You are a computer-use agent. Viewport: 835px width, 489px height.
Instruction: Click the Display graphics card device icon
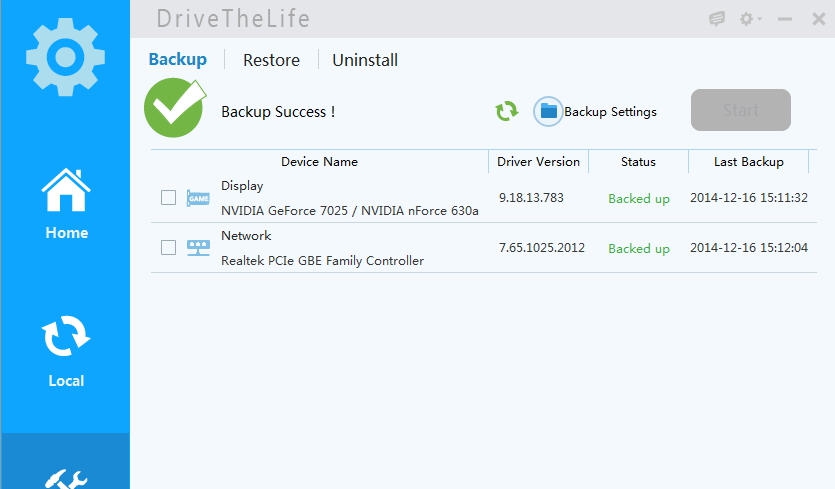[199, 198]
